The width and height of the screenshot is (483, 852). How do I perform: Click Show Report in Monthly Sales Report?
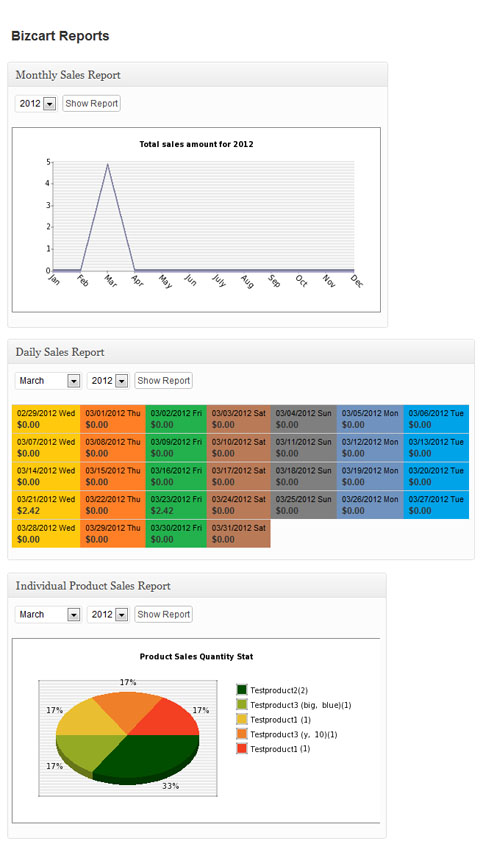click(91, 103)
